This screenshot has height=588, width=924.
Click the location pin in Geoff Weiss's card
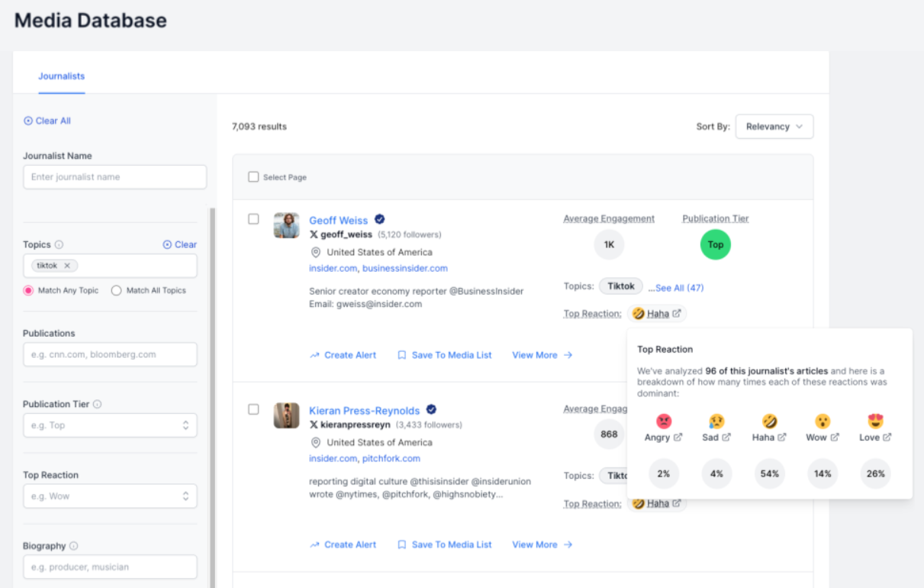pyautogui.click(x=315, y=252)
